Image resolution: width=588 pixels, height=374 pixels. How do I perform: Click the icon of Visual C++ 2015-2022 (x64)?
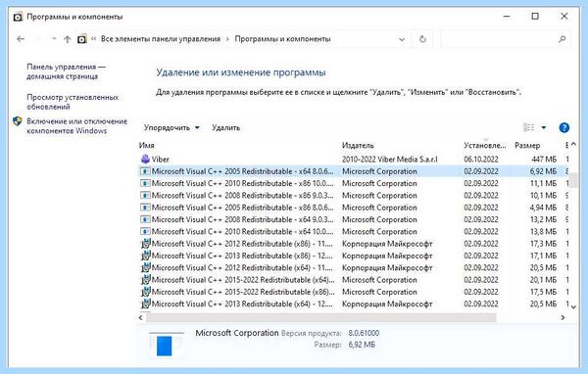(145, 280)
